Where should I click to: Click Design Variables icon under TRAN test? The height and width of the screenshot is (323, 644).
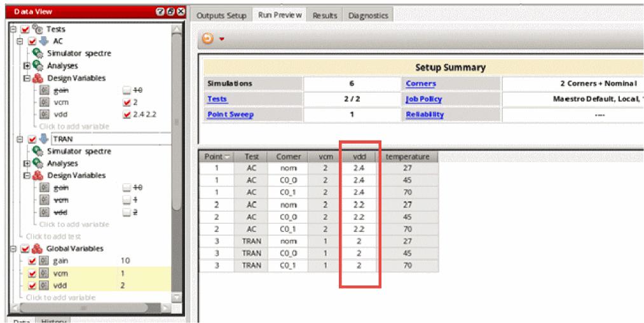point(38,175)
